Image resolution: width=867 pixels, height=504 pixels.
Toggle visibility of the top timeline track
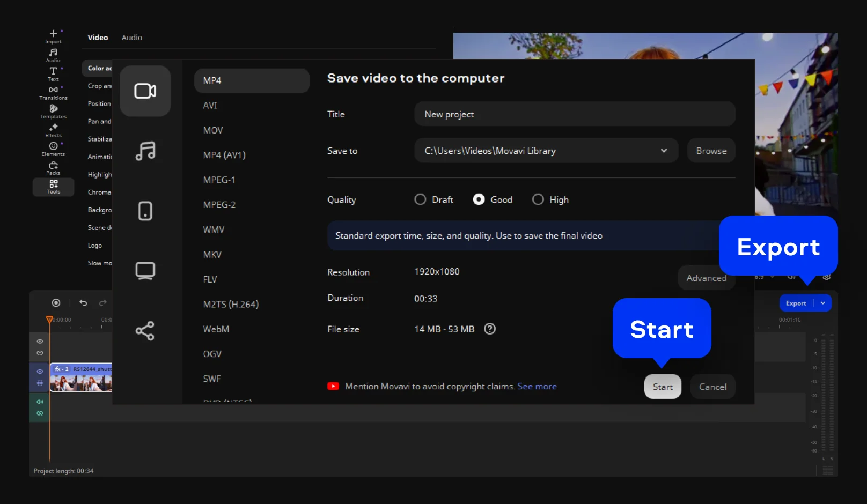pyautogui.click(x=40, y=342)
